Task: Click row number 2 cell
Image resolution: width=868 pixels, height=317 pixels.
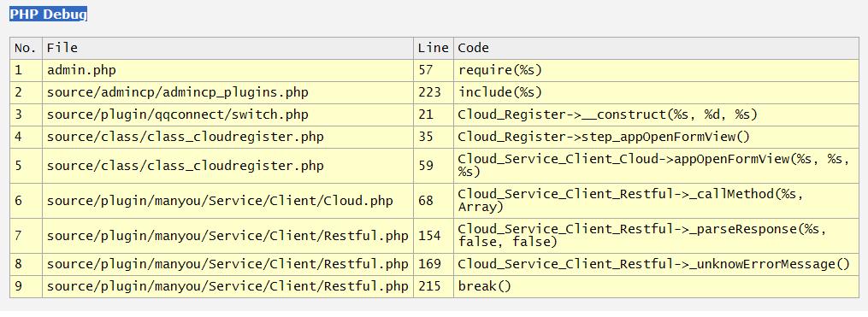Action: point(26,93)
